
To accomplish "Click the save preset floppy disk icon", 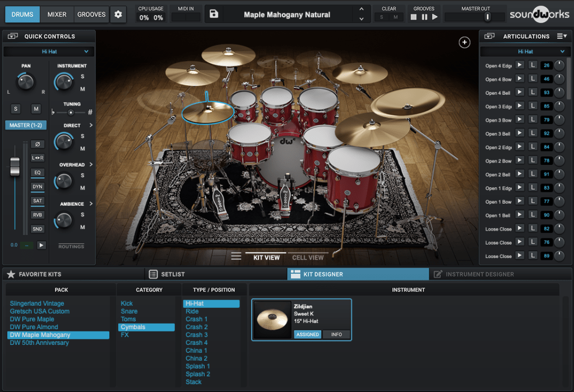I will pos(214,15).
